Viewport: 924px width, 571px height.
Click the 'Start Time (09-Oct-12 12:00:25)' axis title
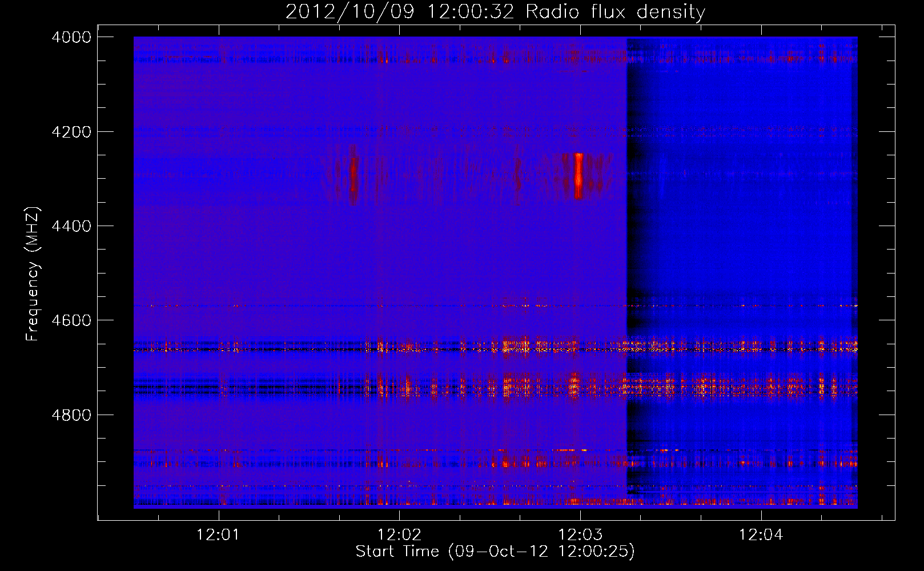(495, 552)
